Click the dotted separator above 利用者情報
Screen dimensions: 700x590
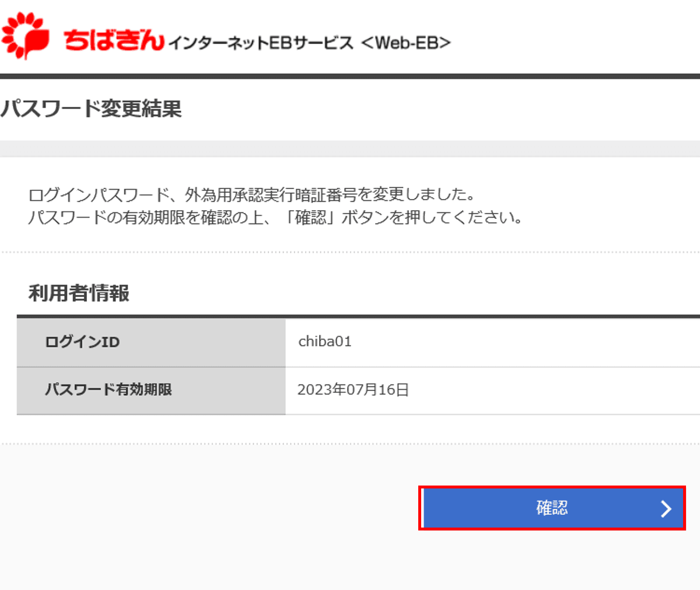pos(350,252)
